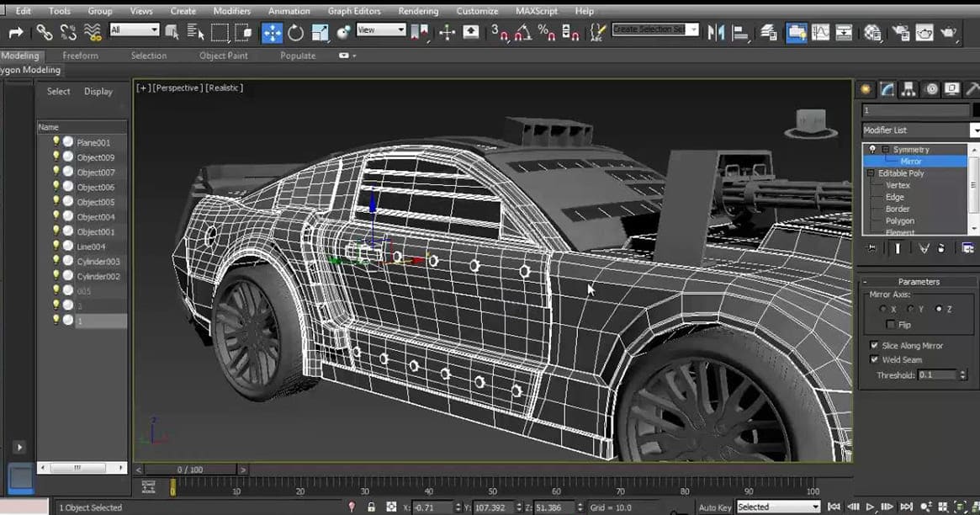Toggle the Angle Snap icon
980x515 pixels.
522,33
